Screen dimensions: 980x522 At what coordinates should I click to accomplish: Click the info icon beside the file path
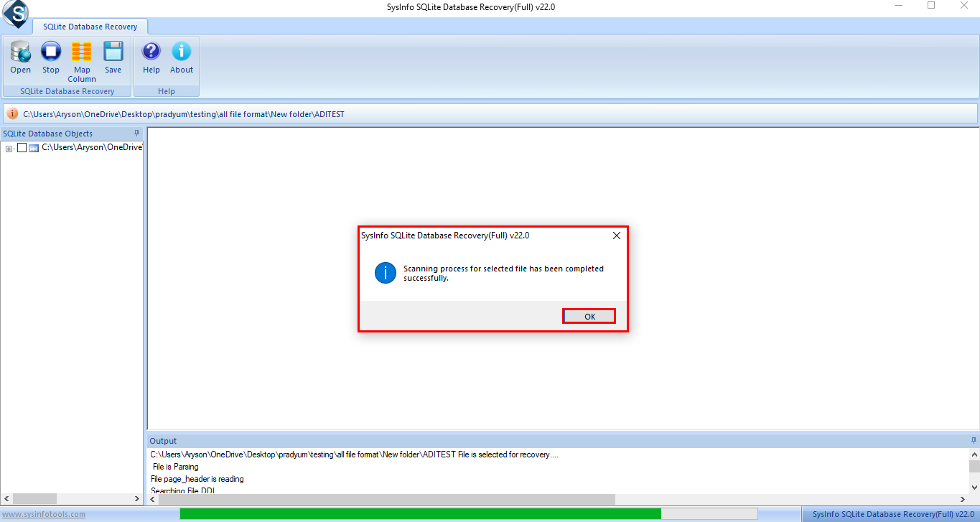coord(12,114)
